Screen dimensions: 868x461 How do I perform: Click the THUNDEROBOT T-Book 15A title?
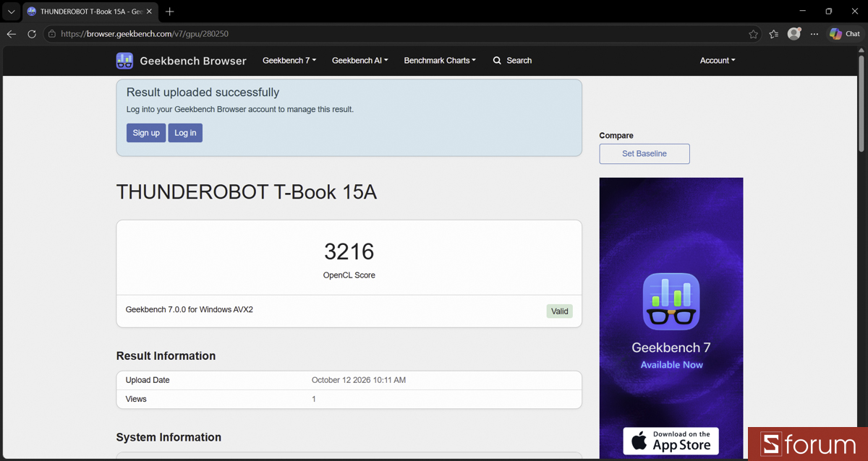pyautogui.click(x=247, y=192)
